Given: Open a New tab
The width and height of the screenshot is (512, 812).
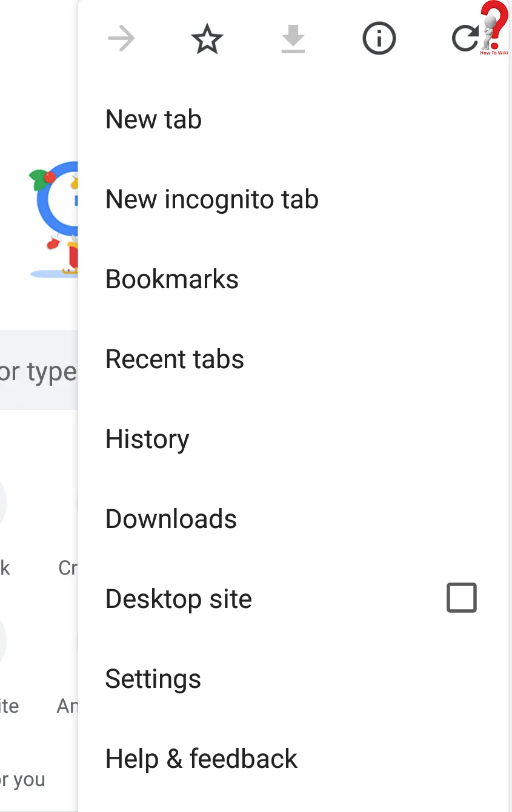Looking at the screenshot, I should [x=153, y=119].
